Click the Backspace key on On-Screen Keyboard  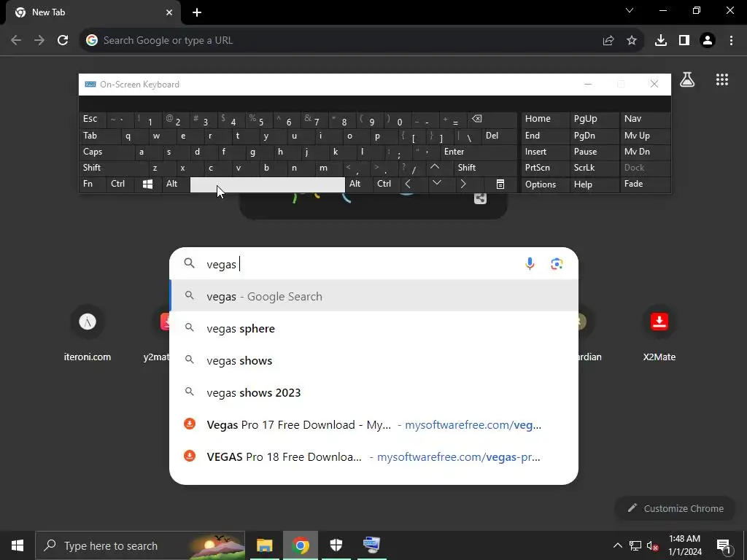(493, 119)
